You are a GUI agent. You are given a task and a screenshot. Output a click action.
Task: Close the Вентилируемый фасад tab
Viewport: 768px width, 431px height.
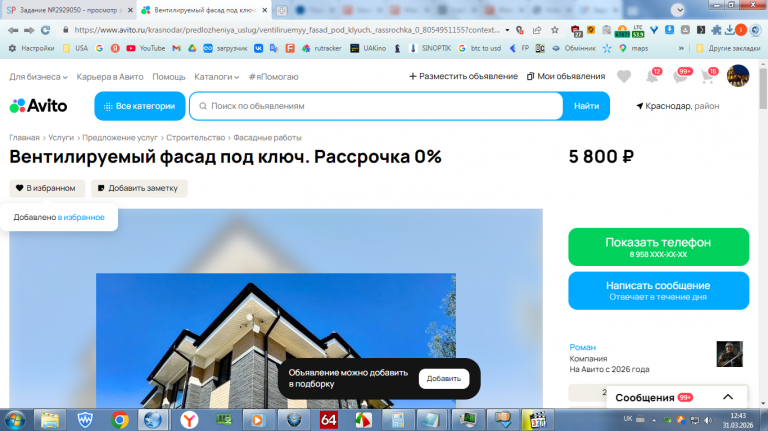pos(264,10)
